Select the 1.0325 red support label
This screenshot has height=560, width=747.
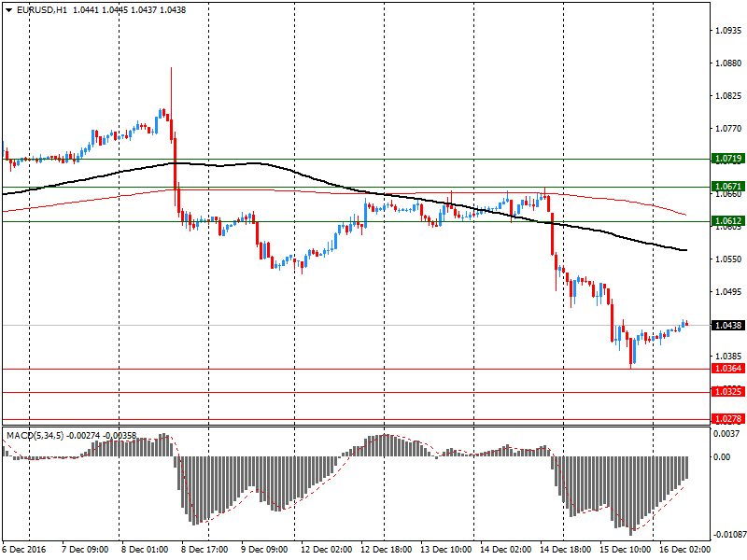[x=728, y=392]
